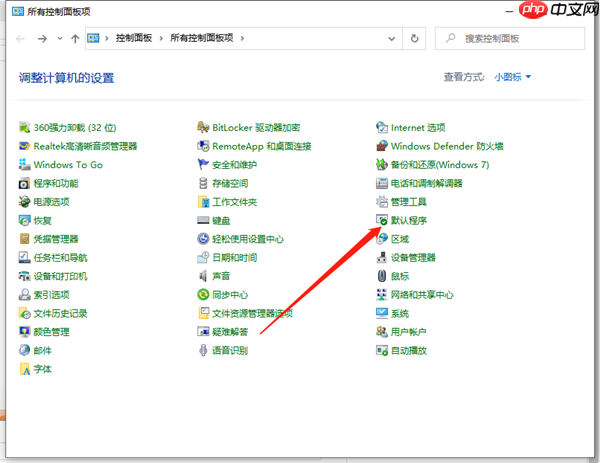The width and height of the screenshot is (600, 463).
Task: Expand chevron before 控制面板 breadcrumb
Action: pyautogui.click(x=107, y=38)
